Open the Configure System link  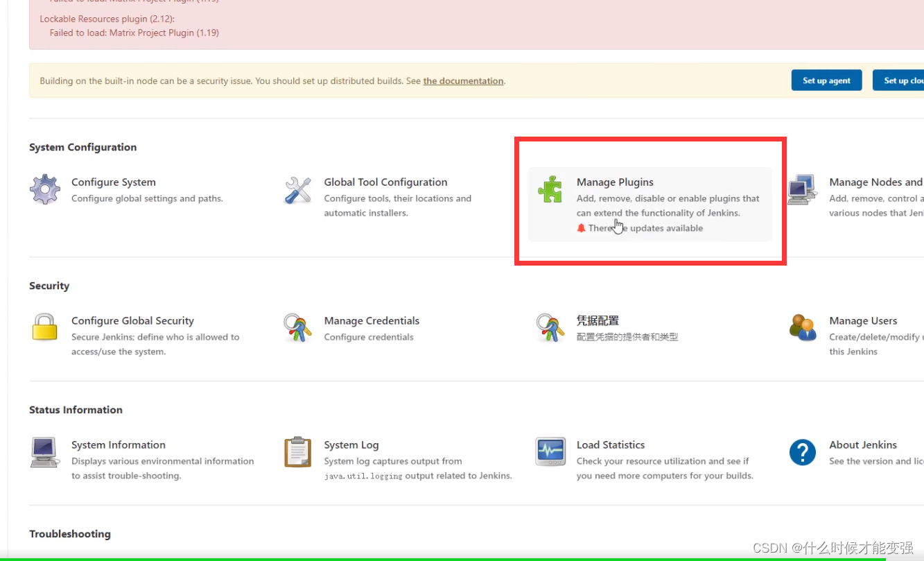[x=114, y=182]
